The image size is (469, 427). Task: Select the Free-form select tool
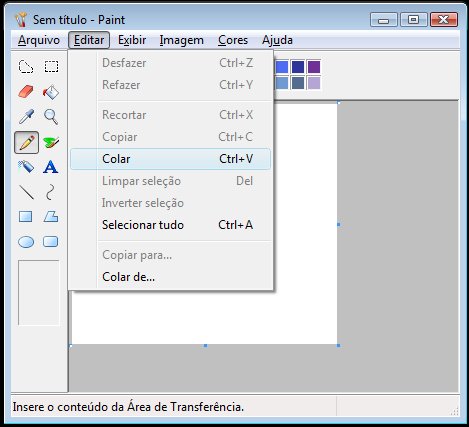[x=26, y=67]
